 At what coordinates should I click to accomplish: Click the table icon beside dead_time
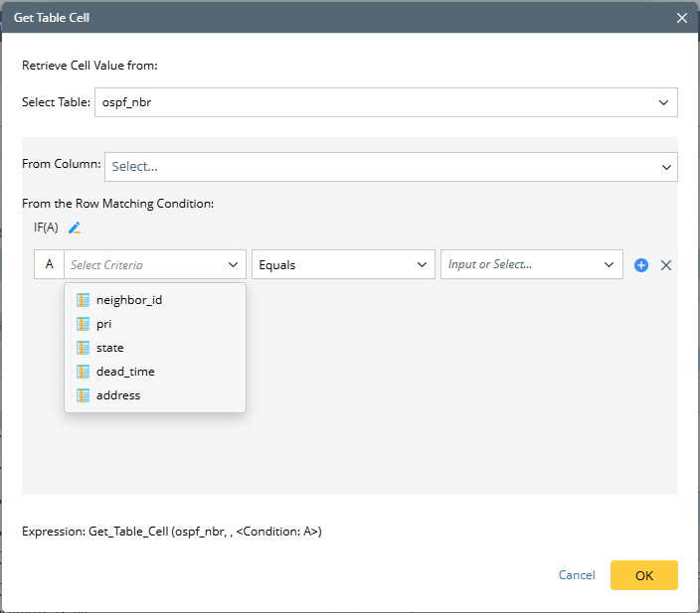(84, 372)
